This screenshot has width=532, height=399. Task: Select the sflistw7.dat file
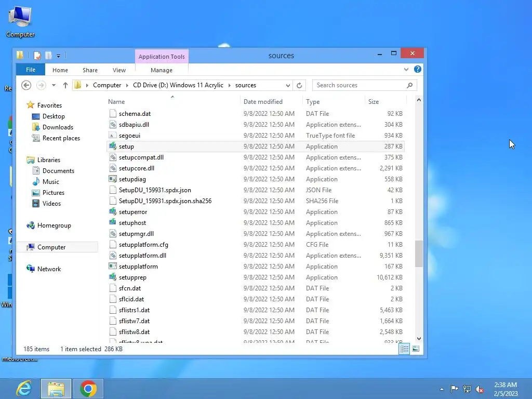134,321
